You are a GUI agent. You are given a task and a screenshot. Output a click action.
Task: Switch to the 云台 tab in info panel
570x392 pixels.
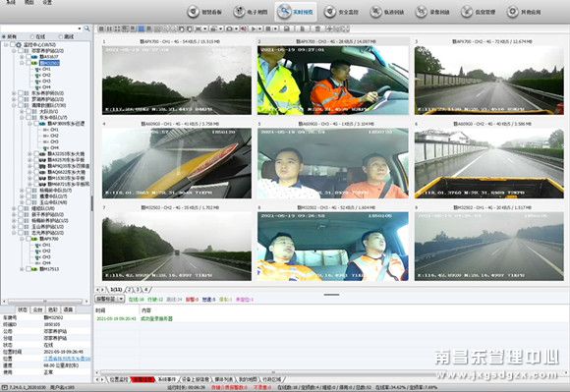37,309
